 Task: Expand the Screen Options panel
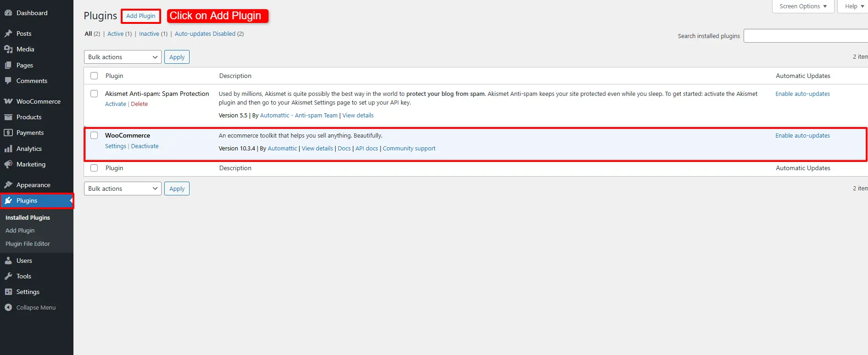click(803, 6)
